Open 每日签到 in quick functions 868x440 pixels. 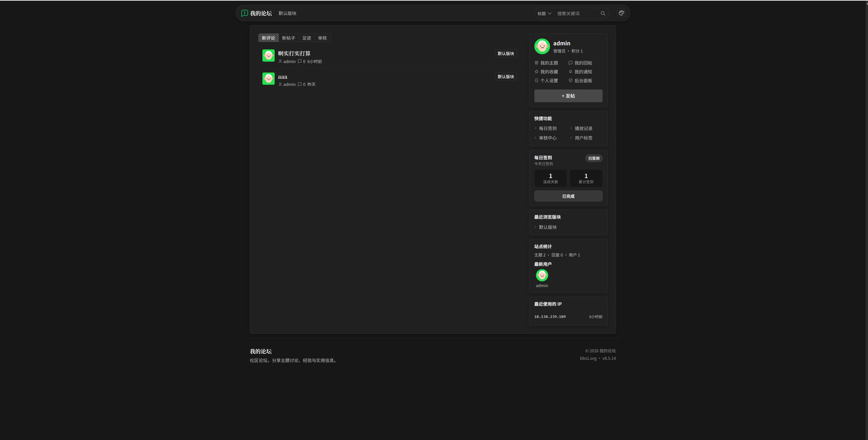click(548, 129)
